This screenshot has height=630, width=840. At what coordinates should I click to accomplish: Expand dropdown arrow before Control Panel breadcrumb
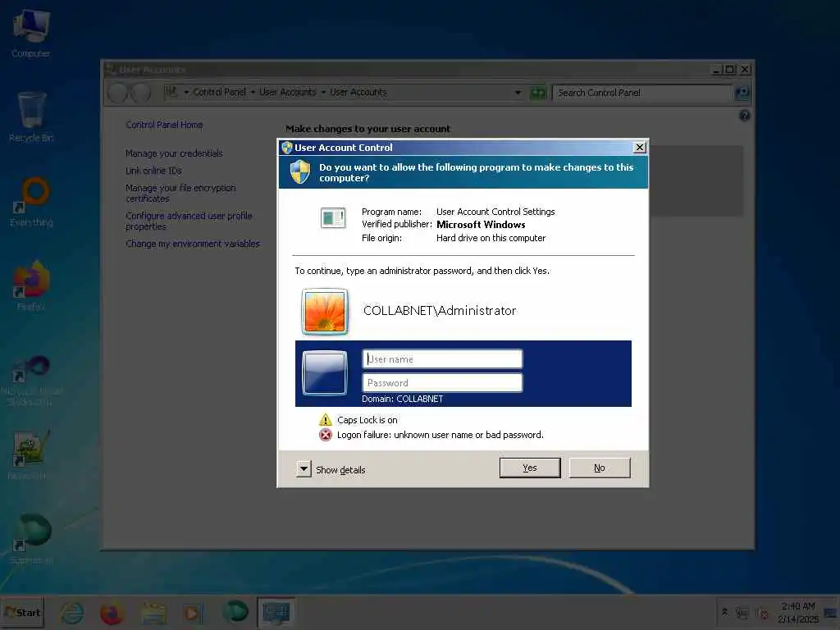tap(186, 92)
